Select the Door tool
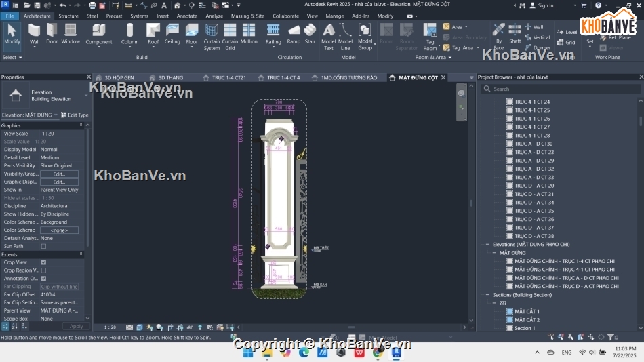644x362 pixels. (52, 34)
